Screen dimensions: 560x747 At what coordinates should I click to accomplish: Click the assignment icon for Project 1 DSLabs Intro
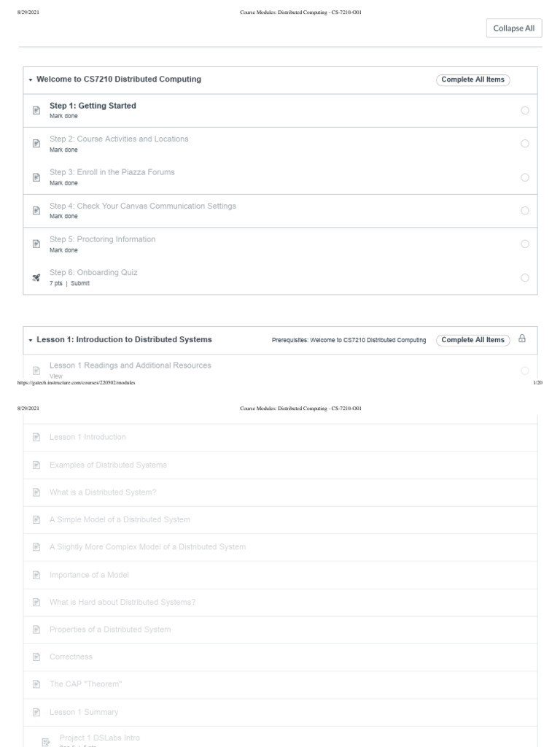tap(46, 742)
